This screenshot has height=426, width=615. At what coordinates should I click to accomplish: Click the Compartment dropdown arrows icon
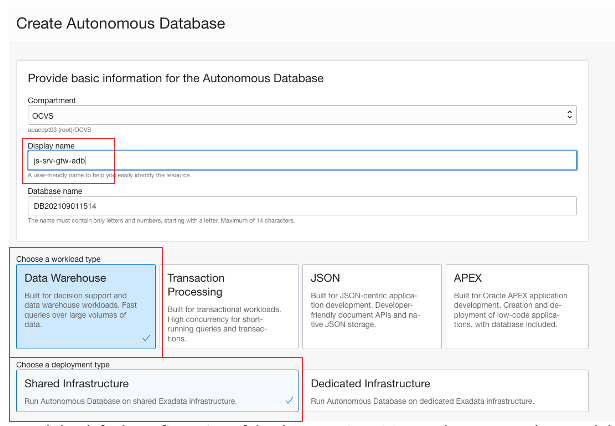coord(570,115)
